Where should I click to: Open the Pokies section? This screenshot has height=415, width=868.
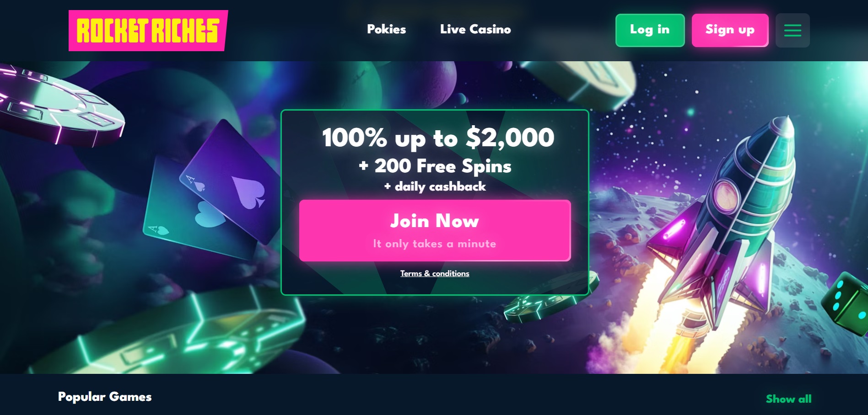point(386,29)
